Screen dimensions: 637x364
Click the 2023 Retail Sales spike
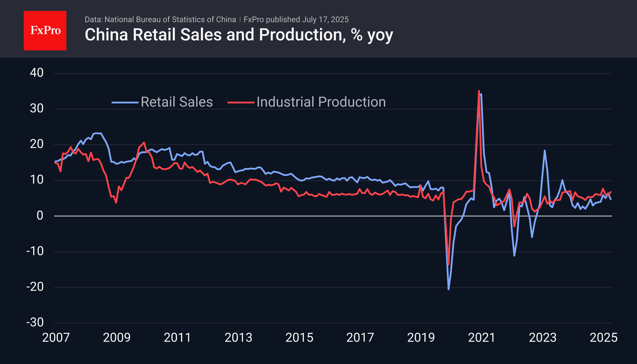point(544,151)
